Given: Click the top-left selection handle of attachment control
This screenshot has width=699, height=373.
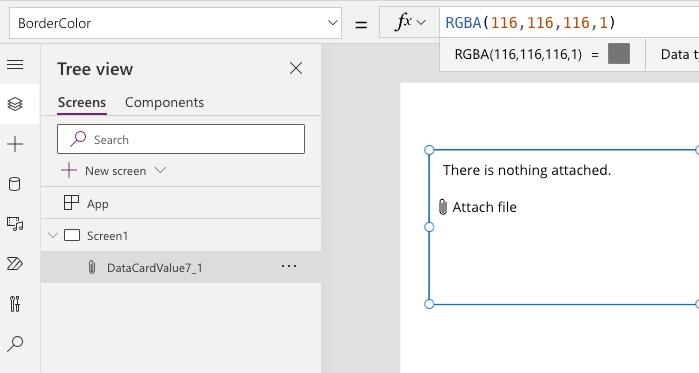Looking at the screenshot, I should [429, 150].
